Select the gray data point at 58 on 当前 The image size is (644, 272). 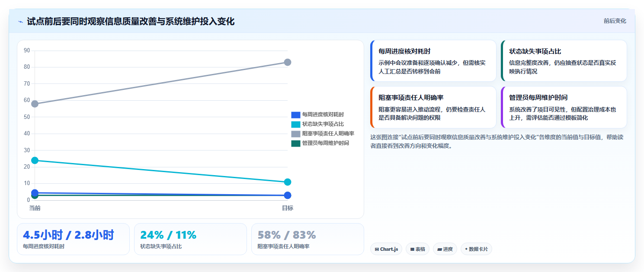[x=35, y=104]
